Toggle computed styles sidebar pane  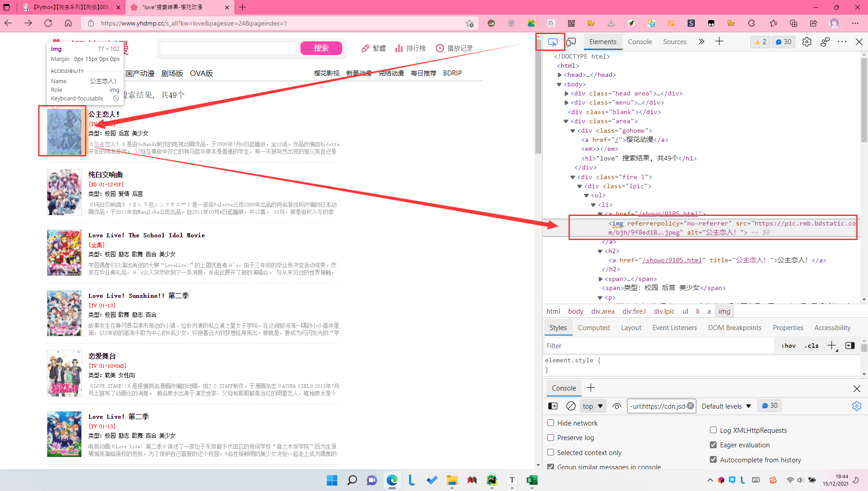pyautogui.click(x=850, y=346)
